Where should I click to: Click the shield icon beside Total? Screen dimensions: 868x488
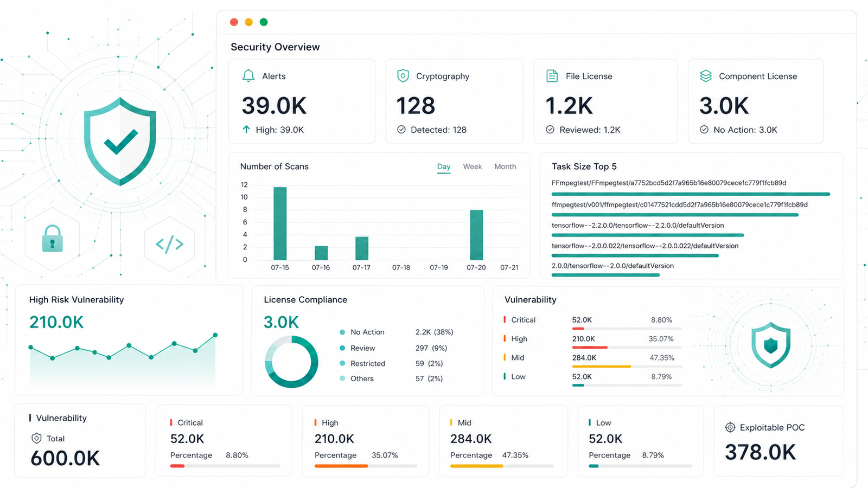(36, 438)
